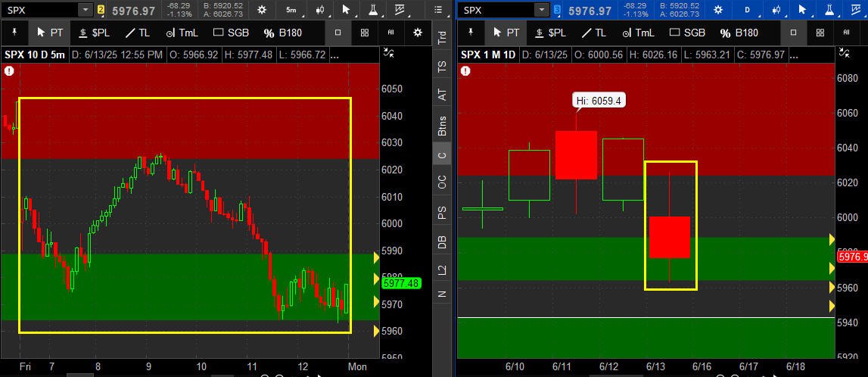The image size is (868, 377).
Task: Open the candle chart style menu on right chart
Action: click(x=776, y=9)
